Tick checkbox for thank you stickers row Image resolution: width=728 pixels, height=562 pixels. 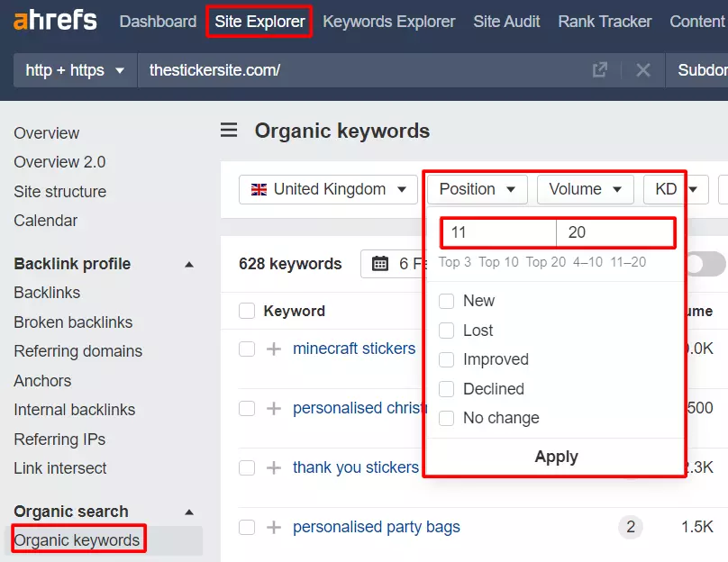247,467
